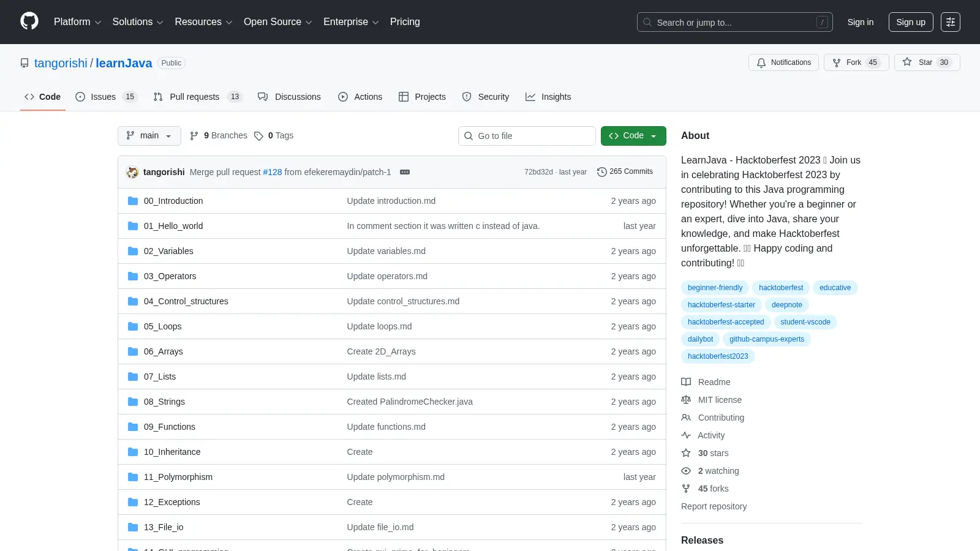Fork the repository with Fork button

point(856,62)
